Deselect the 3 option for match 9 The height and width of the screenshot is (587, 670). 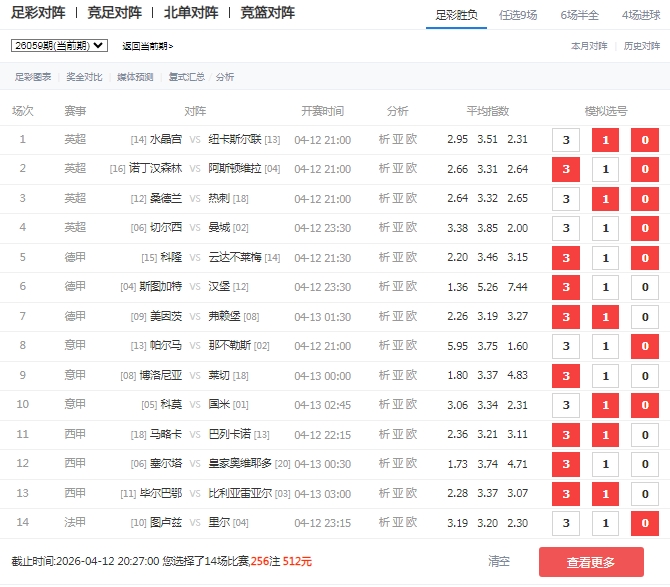click(566, 376)
